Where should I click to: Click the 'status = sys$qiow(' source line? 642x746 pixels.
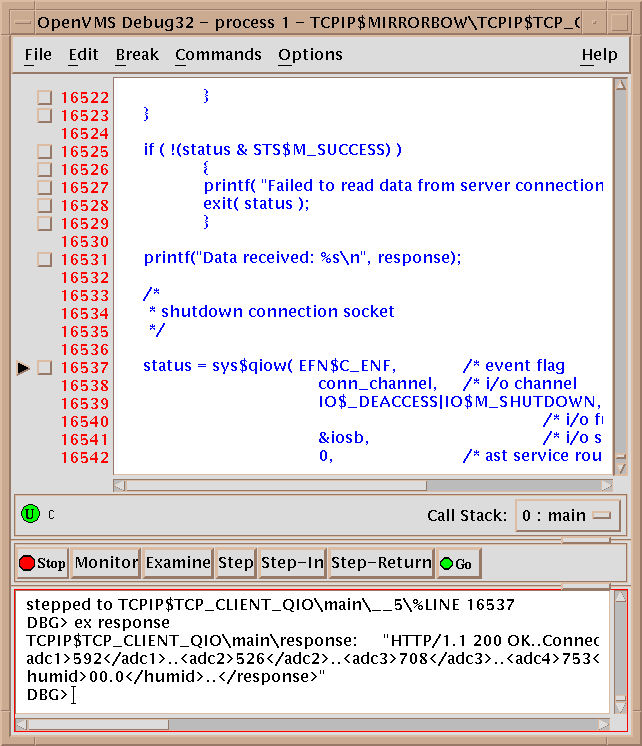[x=269, y=365]
